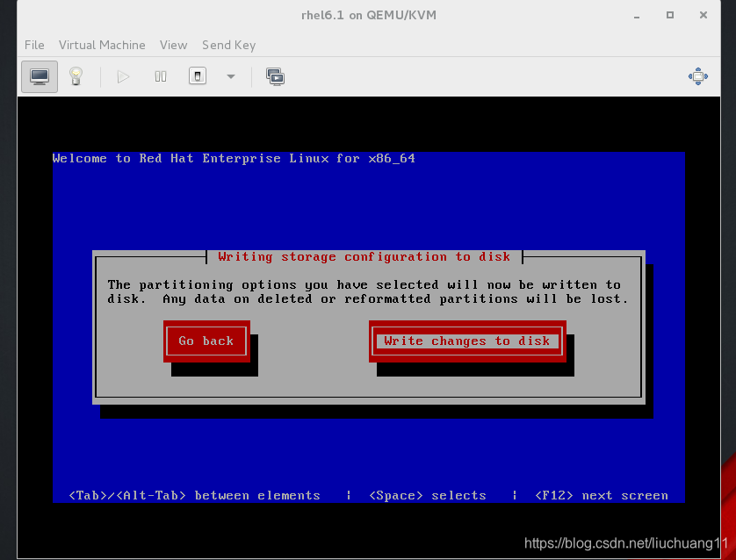Viewport: 736px width, 560px height.
Task: Open the View menu
Action: tap(173, 45)
